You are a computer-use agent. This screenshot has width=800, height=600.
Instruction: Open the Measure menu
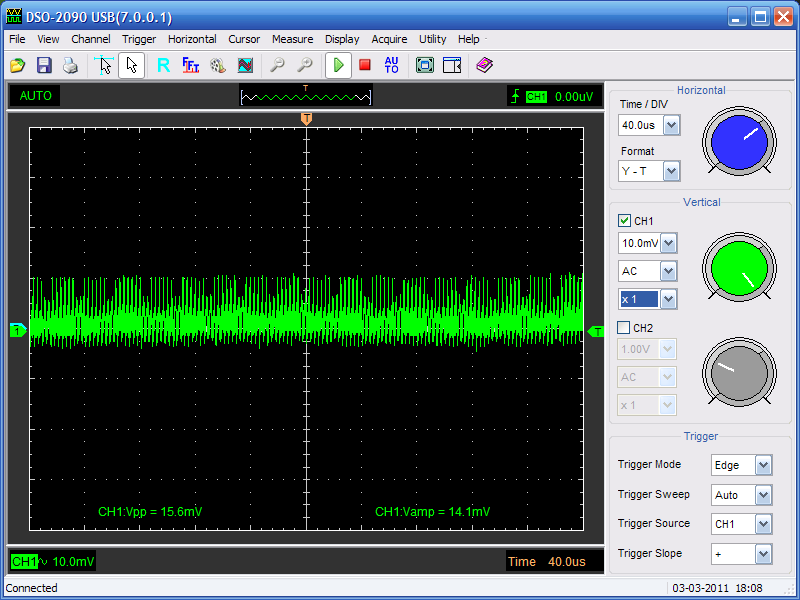(x=292, y=39)
